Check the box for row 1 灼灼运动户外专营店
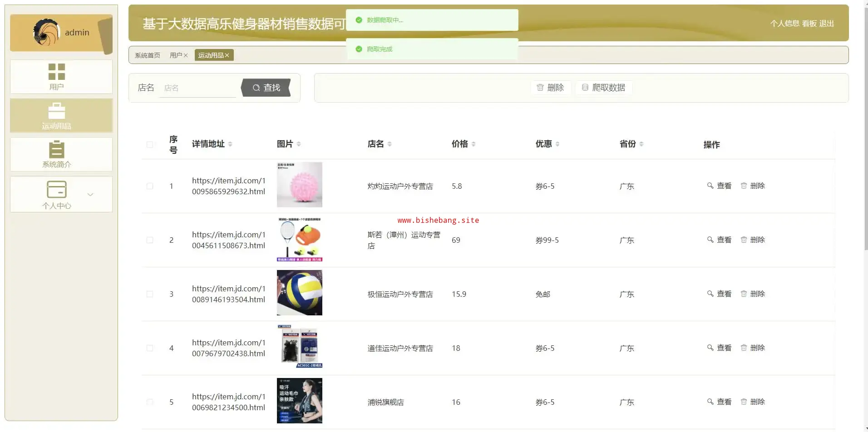 point(150,186)
